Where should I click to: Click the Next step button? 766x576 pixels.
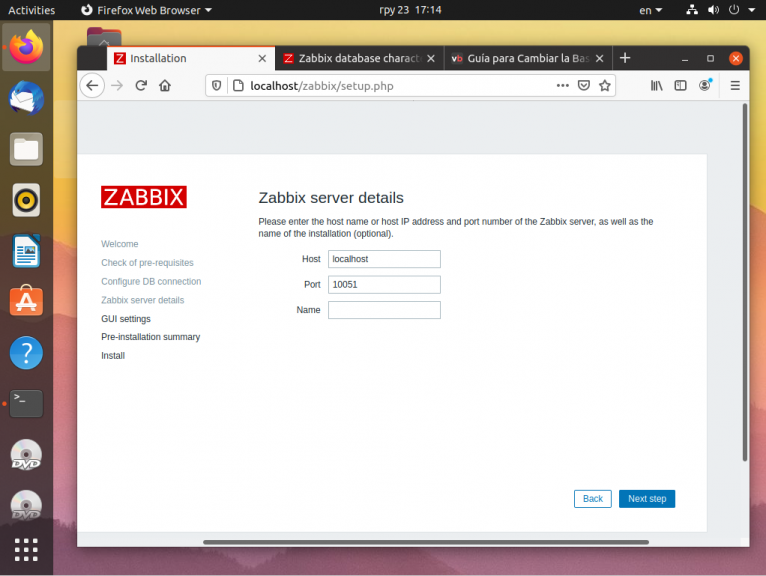pyautogui.click(x=647, y=499)
